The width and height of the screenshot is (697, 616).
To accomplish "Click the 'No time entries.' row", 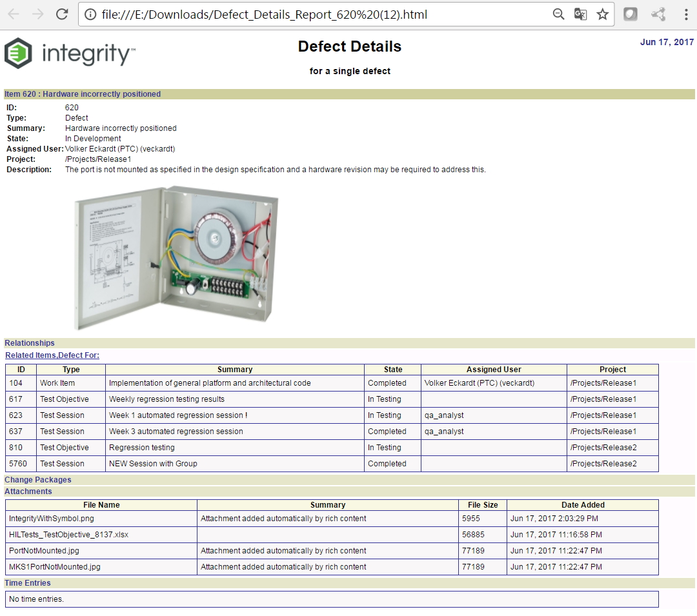I will [332, 599].
